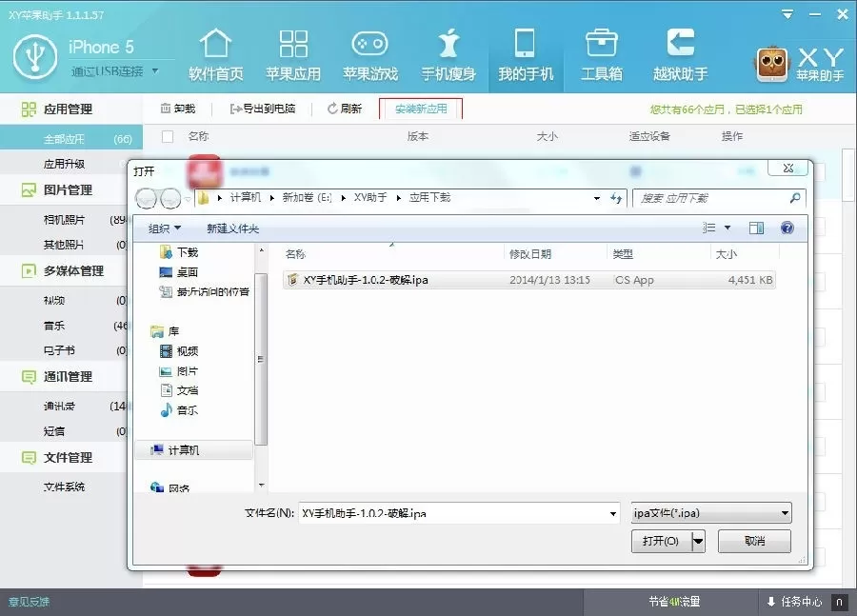Open 任务中心 in status bar
This screenshot has height=616, width=857.
793,602
